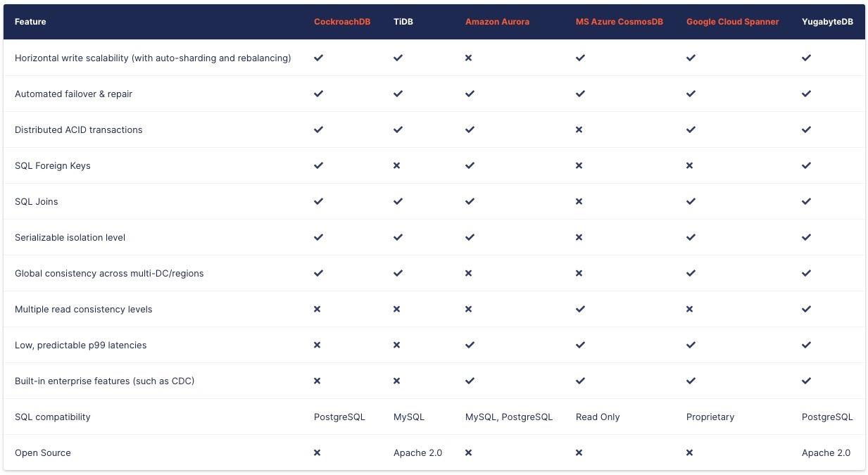Click Amazon Aurora's cross for horizontal write scalability

(469, 58)
